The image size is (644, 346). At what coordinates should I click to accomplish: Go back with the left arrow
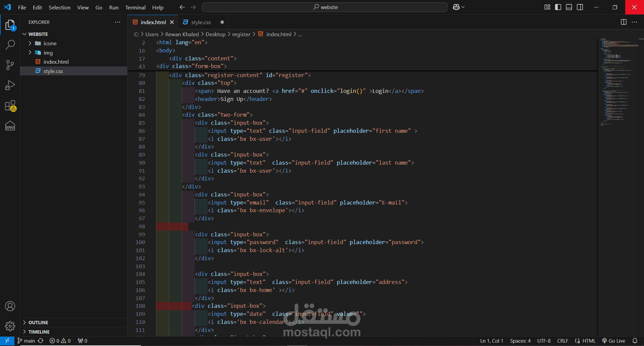tap(182, 7)
